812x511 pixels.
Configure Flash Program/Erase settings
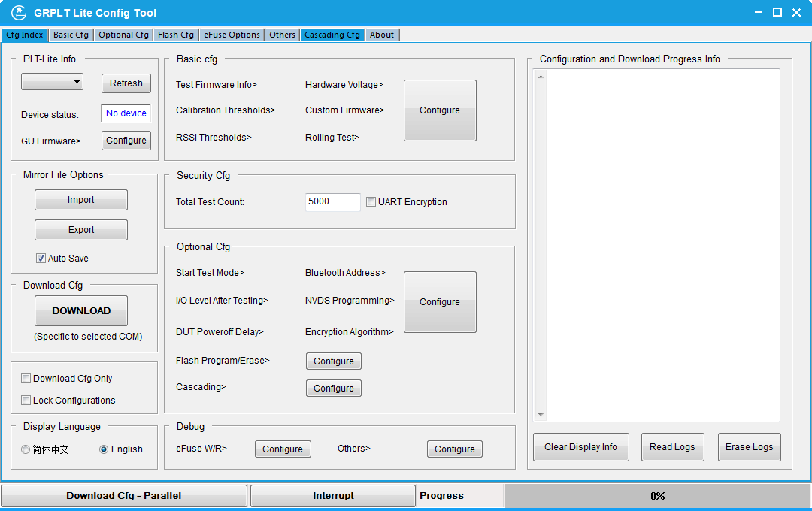(x=334, y=361)
